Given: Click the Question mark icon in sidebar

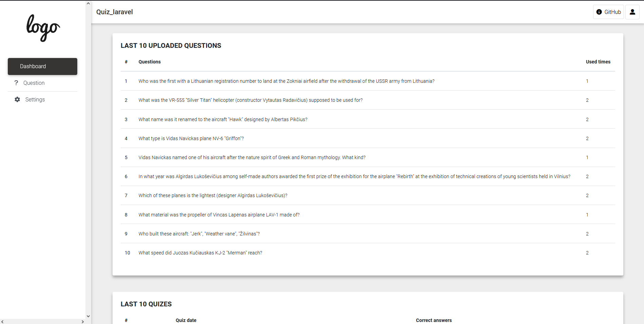Looking at the screenshot, I should [16, 83].
